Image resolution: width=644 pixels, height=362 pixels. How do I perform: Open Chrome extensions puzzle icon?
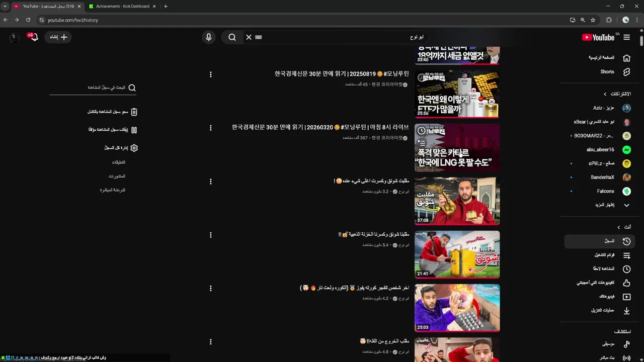click(609, 20)
